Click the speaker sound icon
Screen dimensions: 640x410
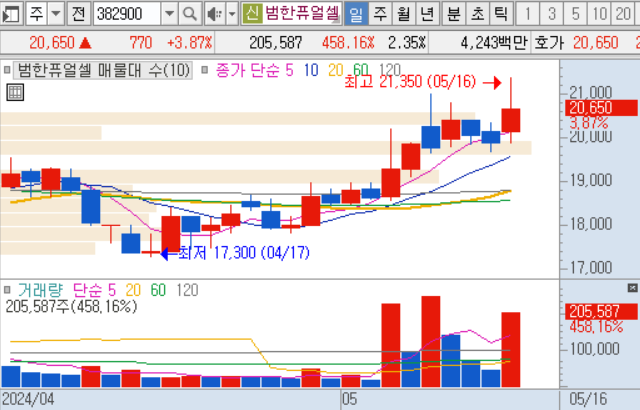point(214,14)
